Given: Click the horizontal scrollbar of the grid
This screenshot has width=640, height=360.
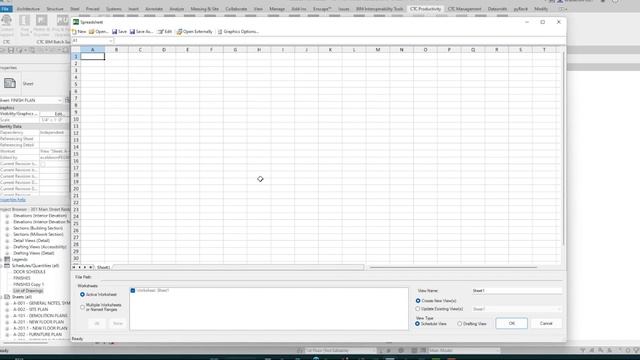Looking at the screenshot, I should (x=453, y=267).
